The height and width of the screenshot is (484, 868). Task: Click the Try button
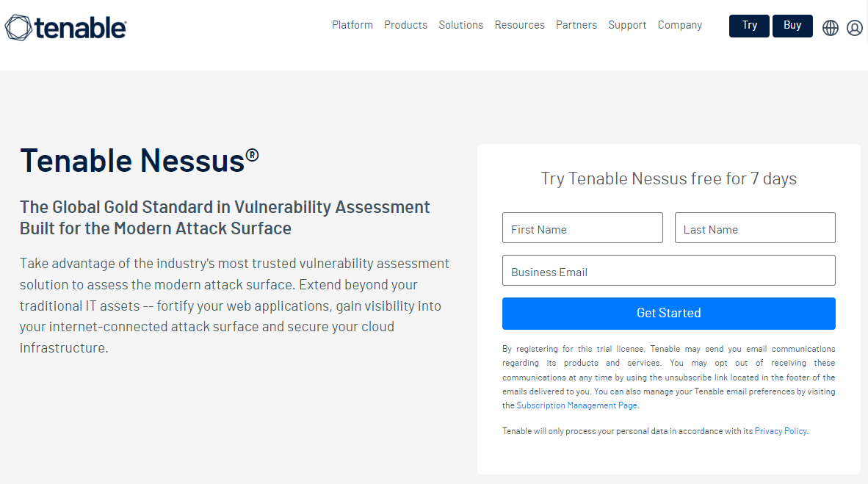click(748, 25)
